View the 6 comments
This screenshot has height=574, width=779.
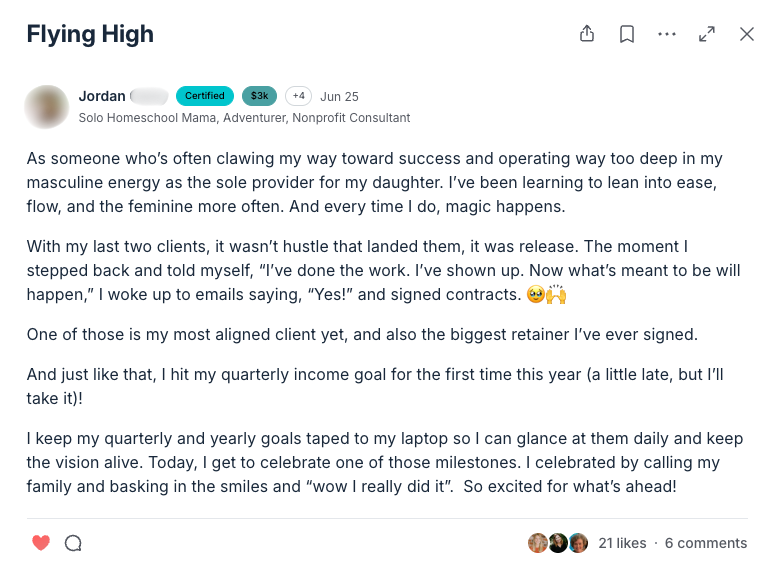(706, 543)
